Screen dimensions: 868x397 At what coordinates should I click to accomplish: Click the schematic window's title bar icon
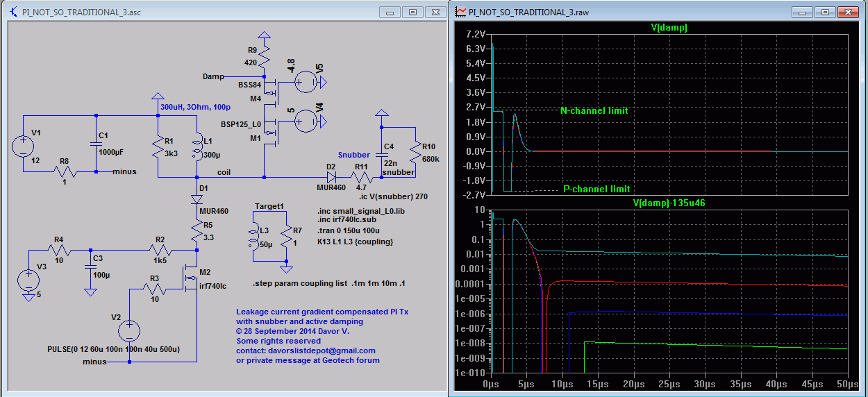12,12
